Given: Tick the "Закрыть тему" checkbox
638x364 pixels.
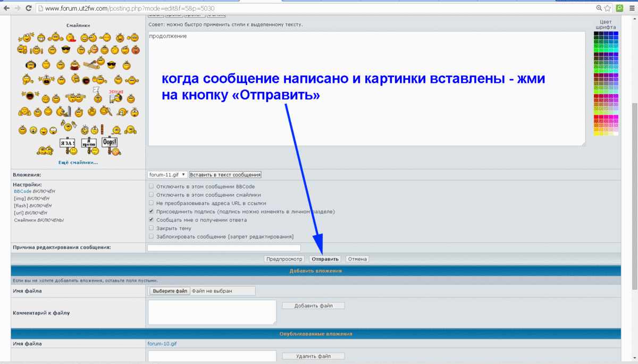Looking at the screenshot, I should (x=152, y=228).
